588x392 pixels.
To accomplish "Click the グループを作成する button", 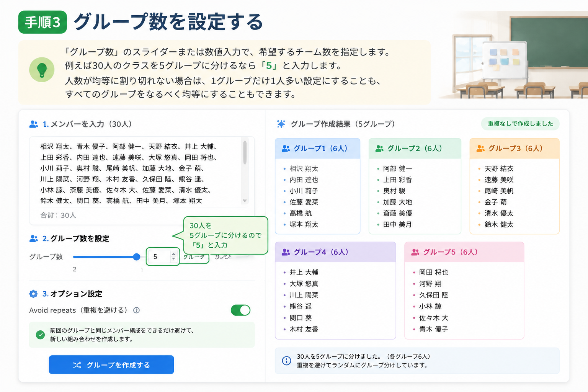I will point(111,365).
